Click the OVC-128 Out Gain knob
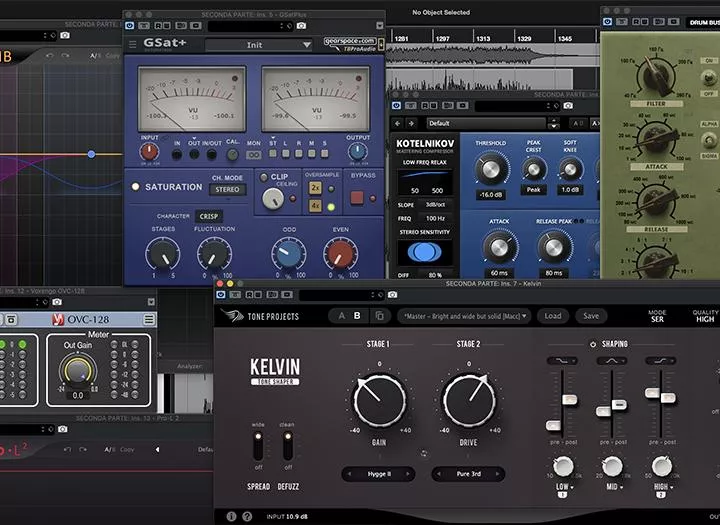 [x=78, y=370]
